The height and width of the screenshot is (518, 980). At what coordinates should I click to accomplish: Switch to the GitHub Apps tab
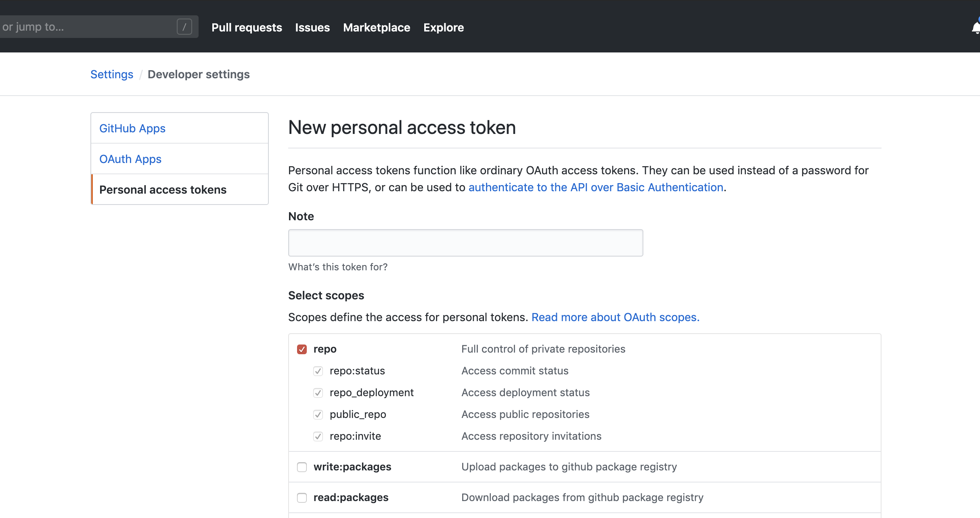(132, 128)
